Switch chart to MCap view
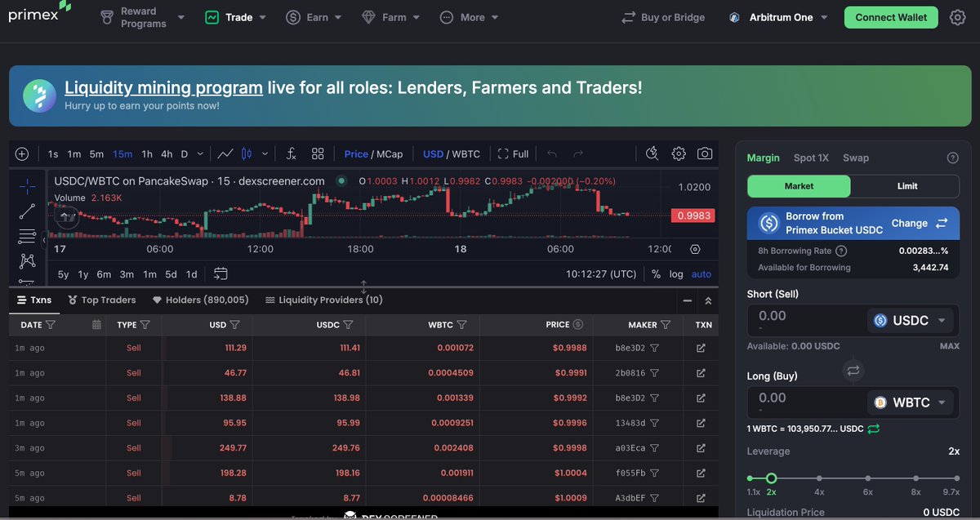Image resolution: width=980 pixels, height=520 pixels. 390,153
